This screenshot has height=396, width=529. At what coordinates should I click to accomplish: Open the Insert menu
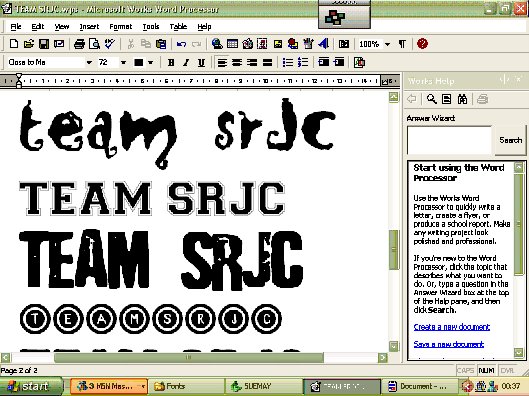point(89,26)
